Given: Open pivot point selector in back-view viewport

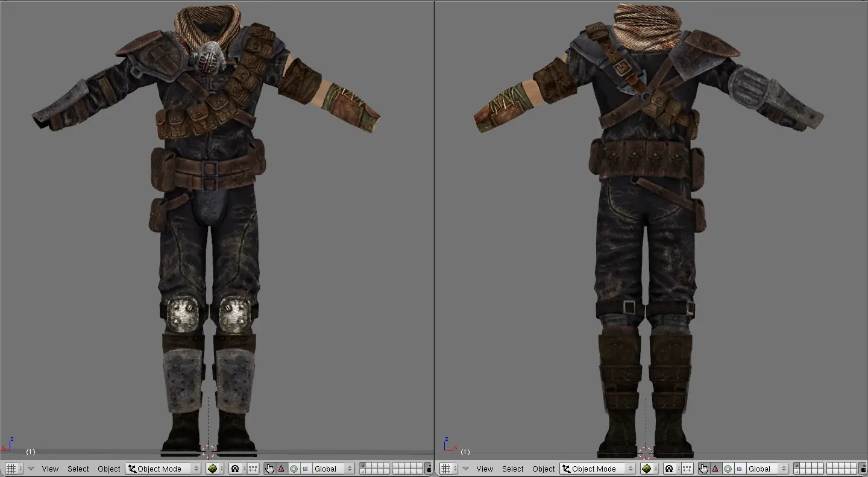Looking at the screenshot, I should point(671,469).
